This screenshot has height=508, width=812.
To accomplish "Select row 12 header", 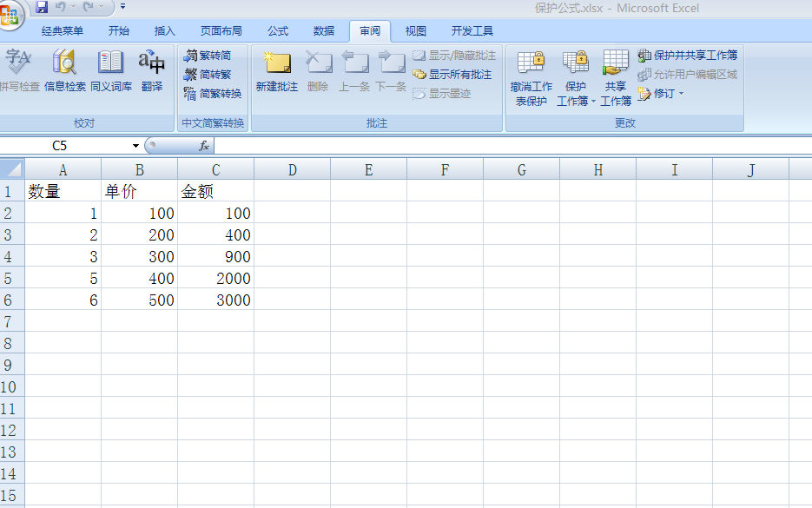I will pyautogui.click(x=12, y=431).
